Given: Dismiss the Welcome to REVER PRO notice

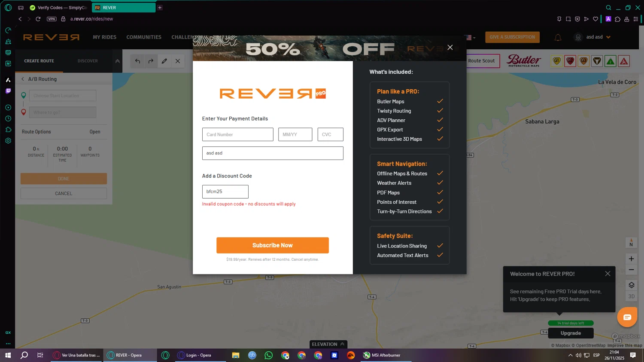Looking at the screenshot, I should click(608, 274).
